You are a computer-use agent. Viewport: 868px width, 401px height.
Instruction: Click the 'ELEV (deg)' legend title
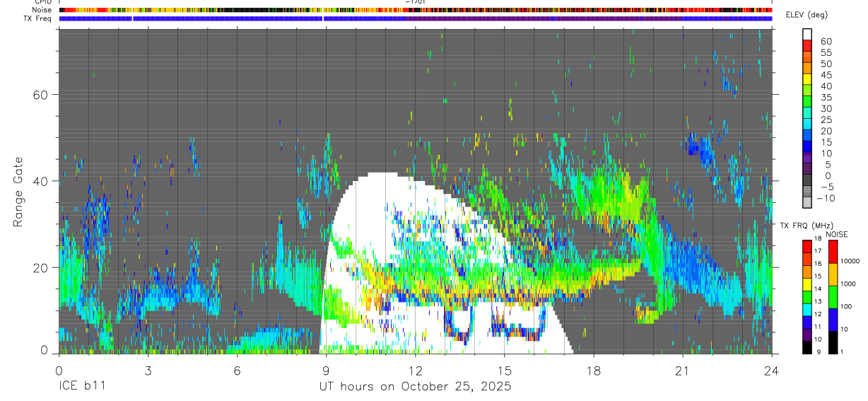pyautogui.click(x=807, y=15)
